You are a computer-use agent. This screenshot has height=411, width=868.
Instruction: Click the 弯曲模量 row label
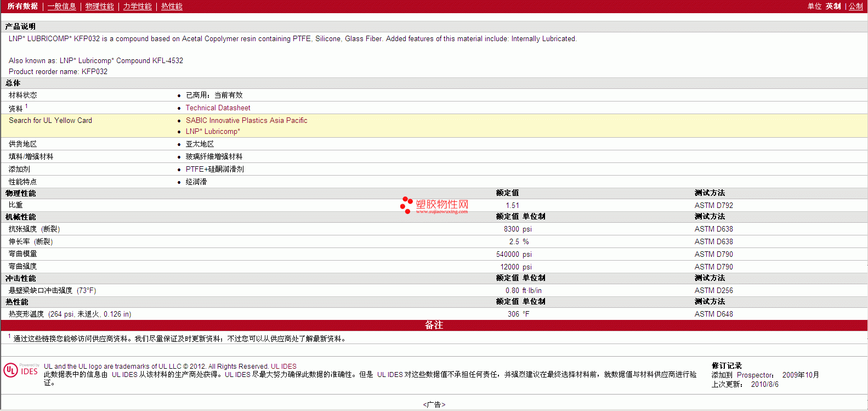[x=22, y=254]
